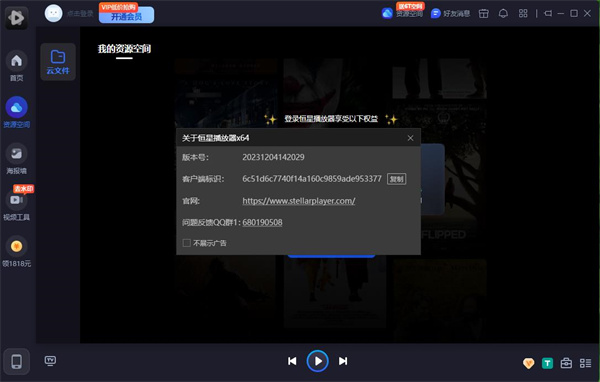Copy the client identifier with 复制 button
Screen dimensions: 600x382
pos(396,179)
